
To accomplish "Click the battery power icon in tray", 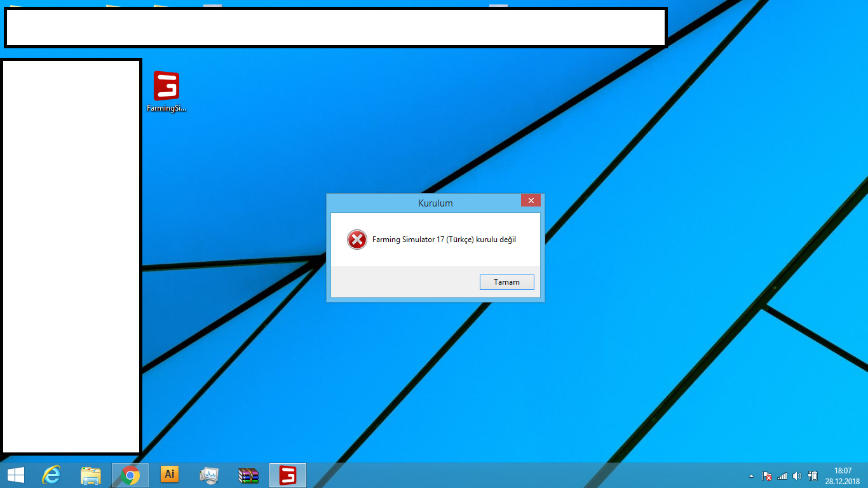I will point(813,476).
